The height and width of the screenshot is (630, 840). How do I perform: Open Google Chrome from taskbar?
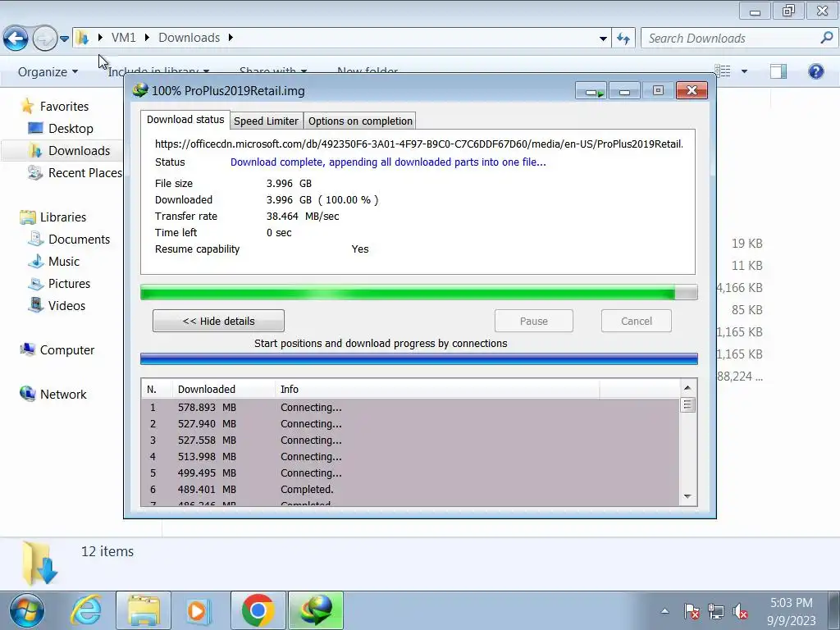[258, 610]
